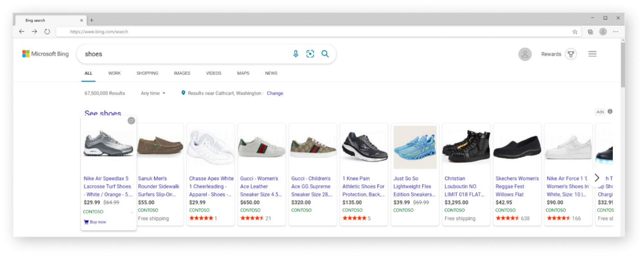Switch to the IMAGES tab
The image size is (644, 256).
click(x=182, y=73)
